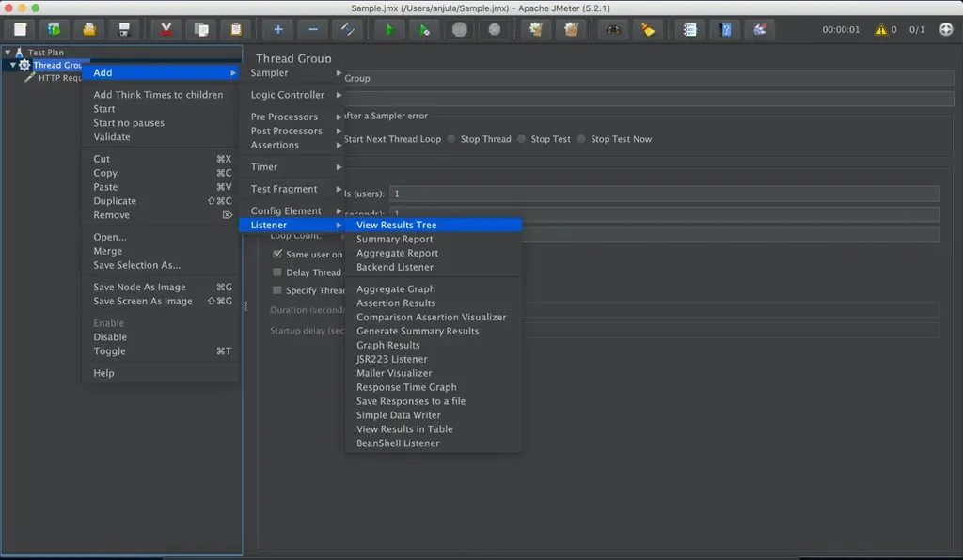This screenshot has height=560, width=963.
Task: Open the Function Helper list icon
Action: [689, 29]
